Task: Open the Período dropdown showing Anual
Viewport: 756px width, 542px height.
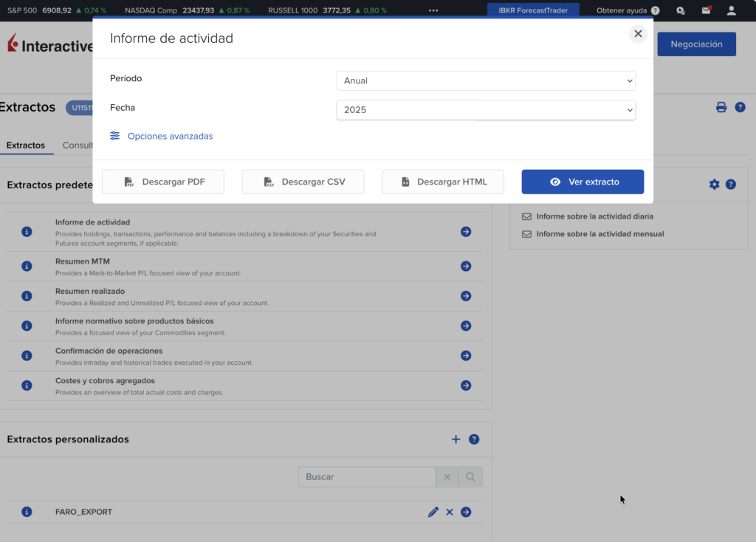Action: [486, 80]
